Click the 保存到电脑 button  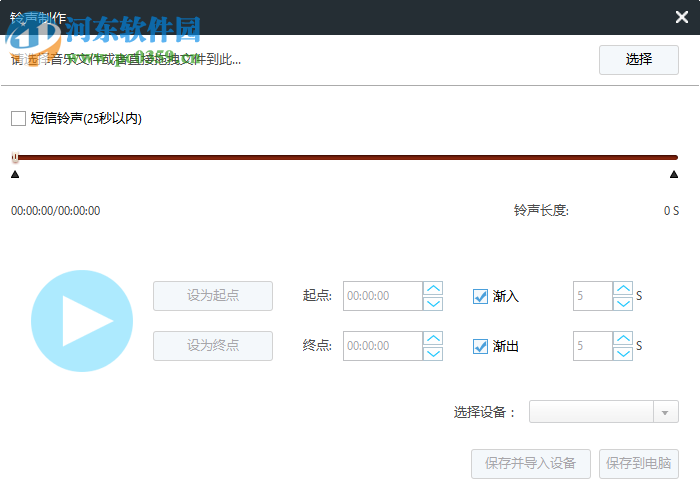tap(638, 463)
